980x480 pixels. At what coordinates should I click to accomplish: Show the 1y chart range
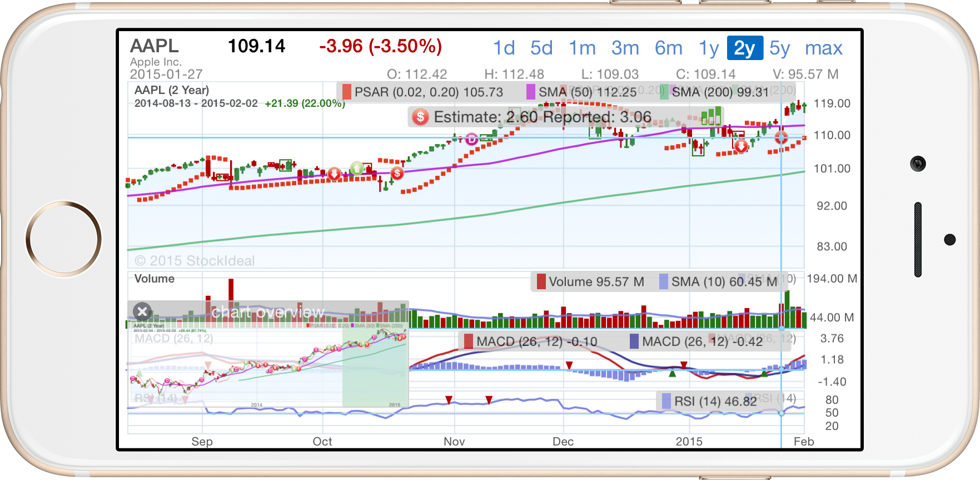(x=709, y=48)
